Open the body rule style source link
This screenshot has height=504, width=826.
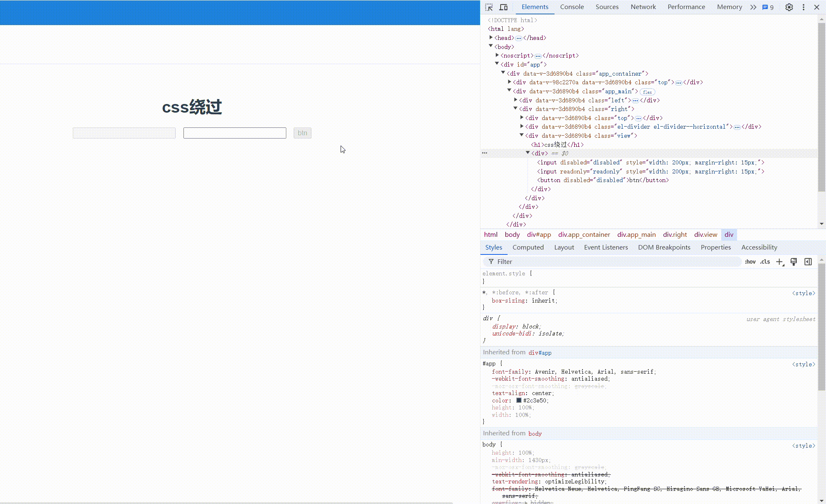point(804,446)
